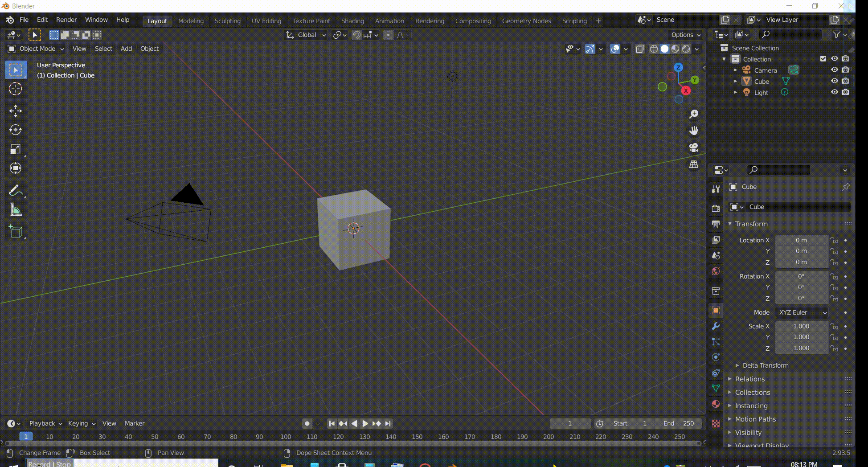Expand the Delta Transform section

pyautogui.click(x=765, y=365)
